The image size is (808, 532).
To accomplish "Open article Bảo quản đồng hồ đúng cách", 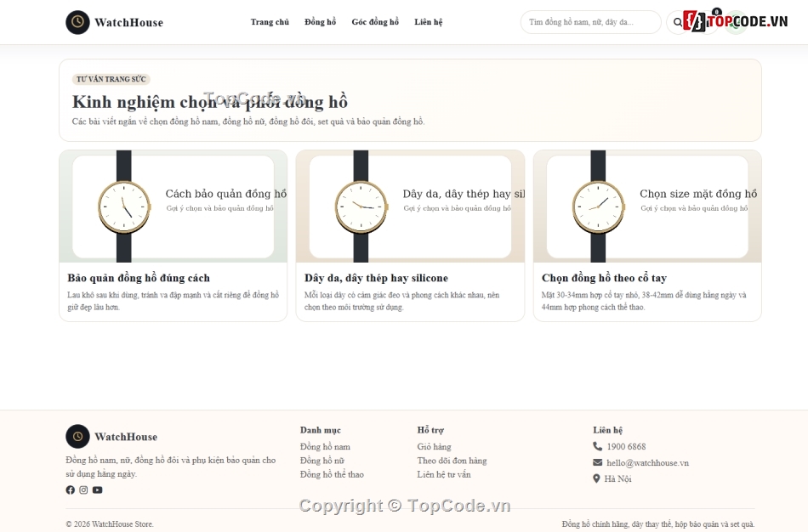I will click(139, 278).
